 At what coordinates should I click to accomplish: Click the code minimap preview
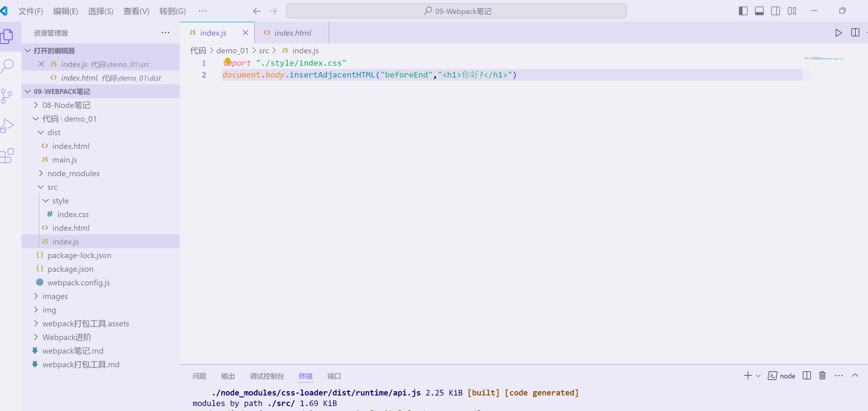(824, 59)
